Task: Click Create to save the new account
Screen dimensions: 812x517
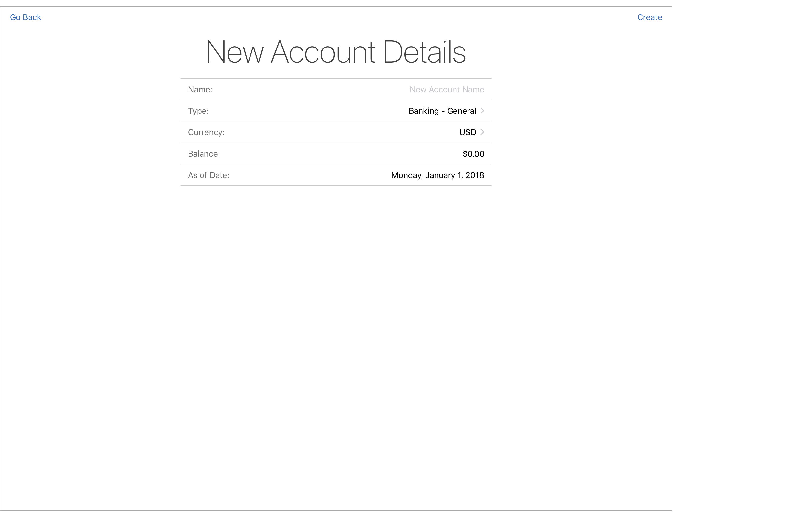Action: (x=649, y=17)
